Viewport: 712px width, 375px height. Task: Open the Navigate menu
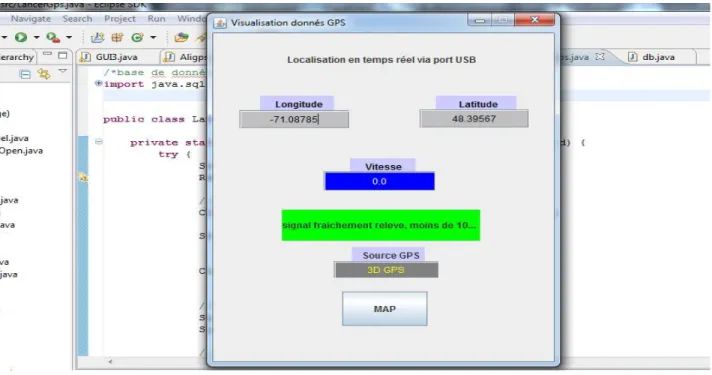tap(31, 19)
